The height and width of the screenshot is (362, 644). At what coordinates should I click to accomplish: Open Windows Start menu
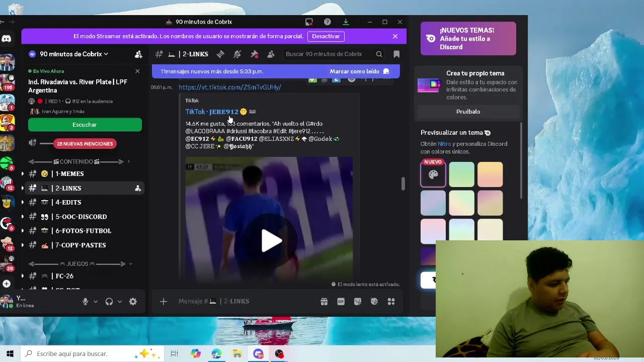(10, 353)
